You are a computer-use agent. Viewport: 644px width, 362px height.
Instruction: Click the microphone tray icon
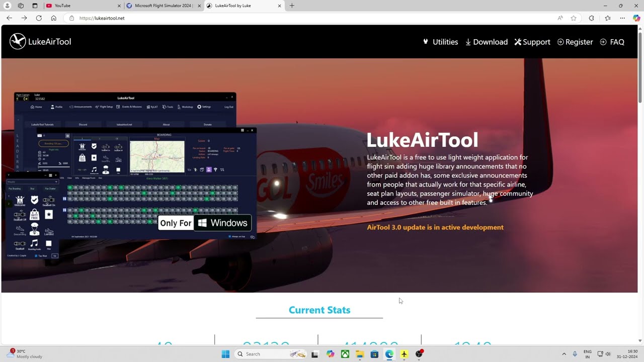click(575, 354)
